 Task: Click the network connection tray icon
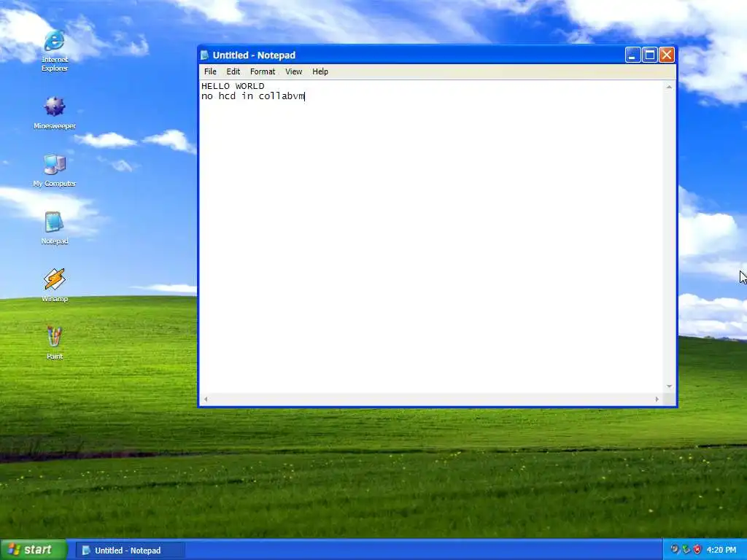pyautogui.click(x=686, y=550)
